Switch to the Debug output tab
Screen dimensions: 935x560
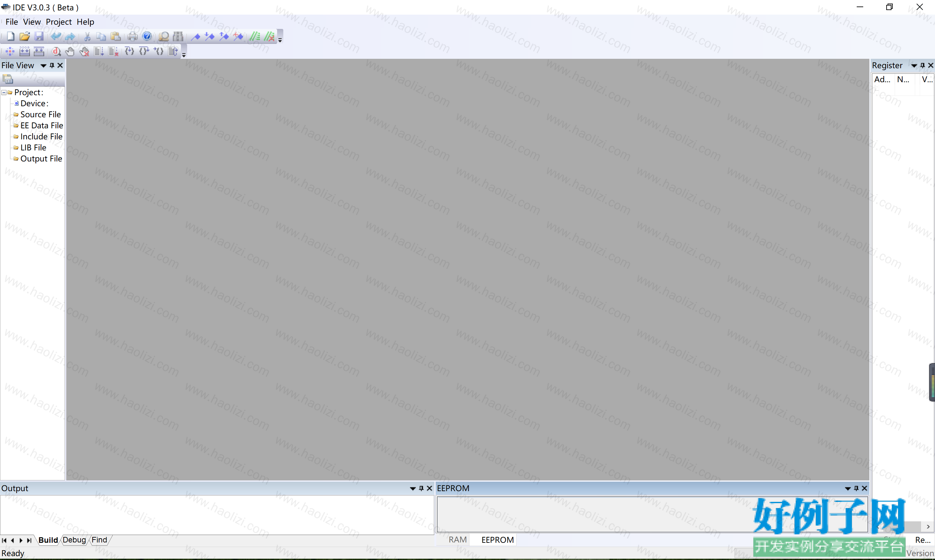74,540
